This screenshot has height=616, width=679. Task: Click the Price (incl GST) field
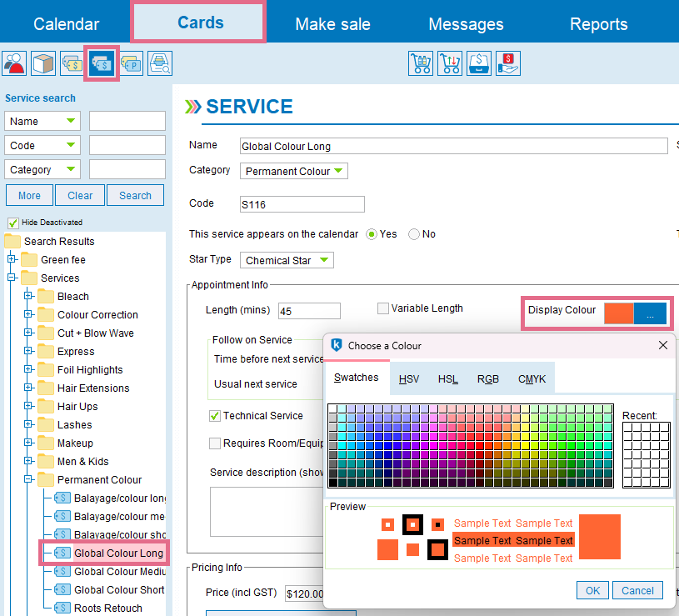[x=304, y=593]
